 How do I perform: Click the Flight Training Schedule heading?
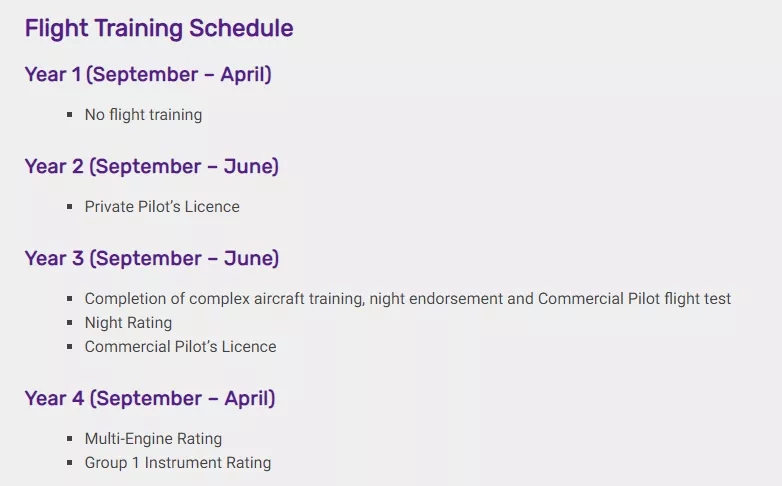tap(159, 29)
